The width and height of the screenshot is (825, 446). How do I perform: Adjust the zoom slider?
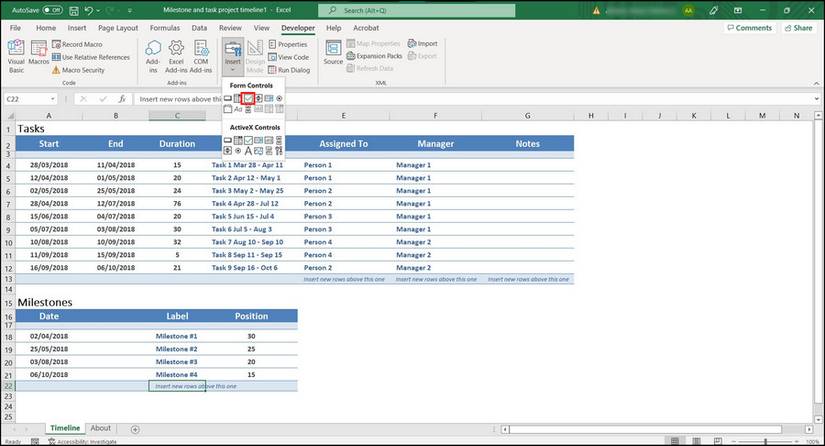766,441
